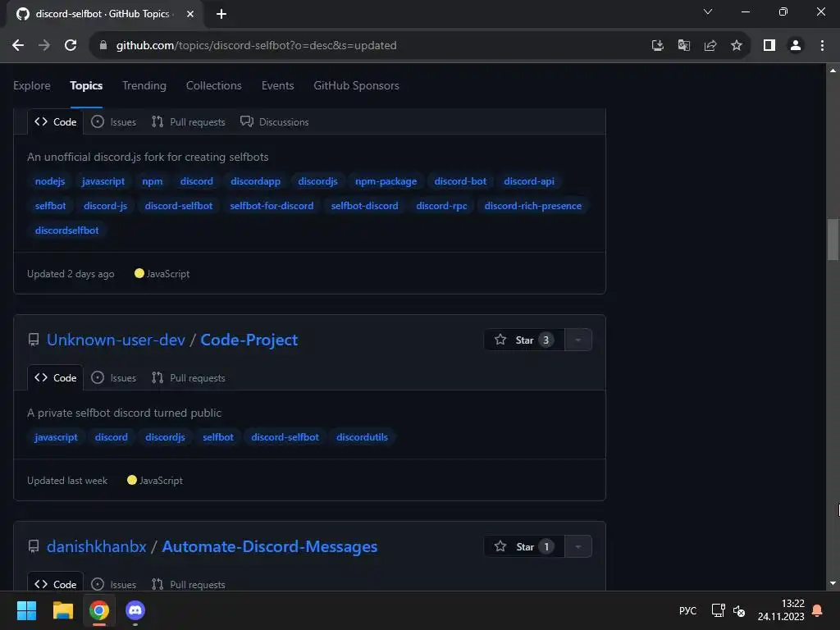Viewport: 840px width, 630px height.
Task: Open the muted volume tray icon
Action: [x=739, y=610]
